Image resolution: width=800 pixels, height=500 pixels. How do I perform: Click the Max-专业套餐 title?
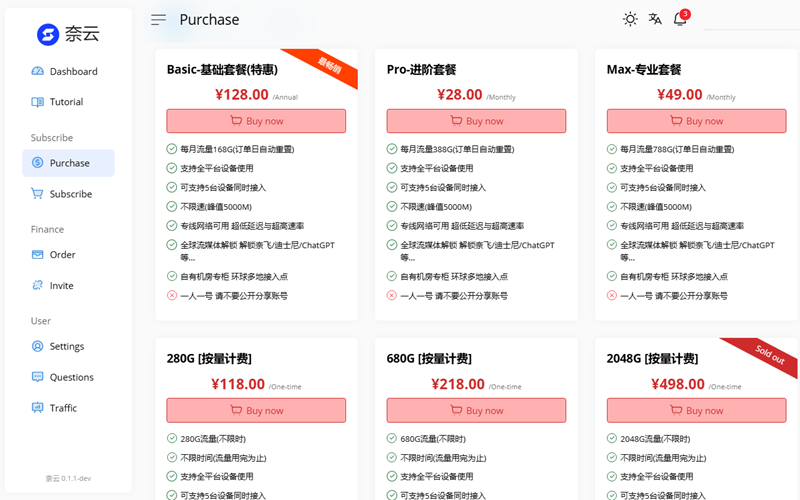click(644, 69)
